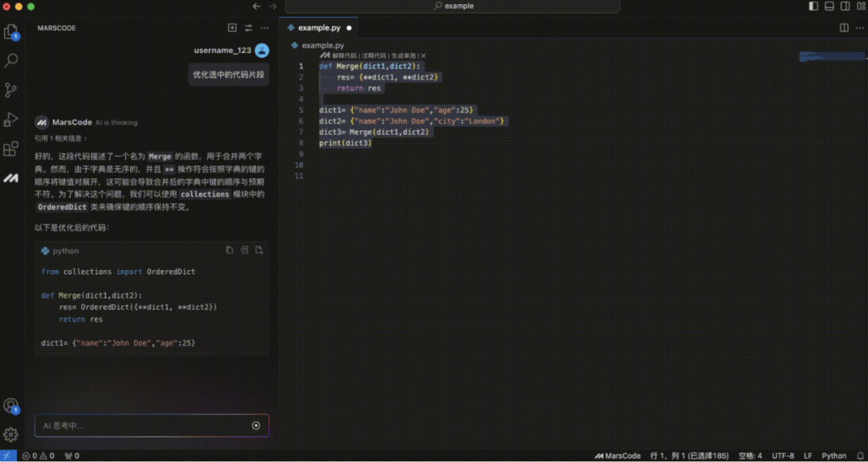Click 注释代码 code lens action

(373, 56)
